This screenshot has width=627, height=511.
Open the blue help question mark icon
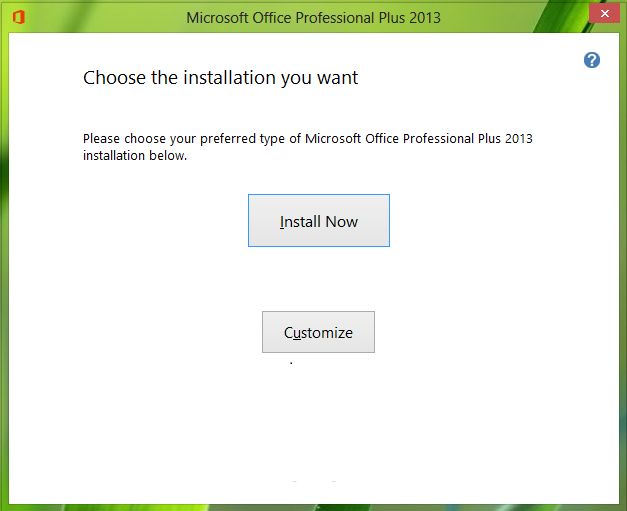click(592, 60)
